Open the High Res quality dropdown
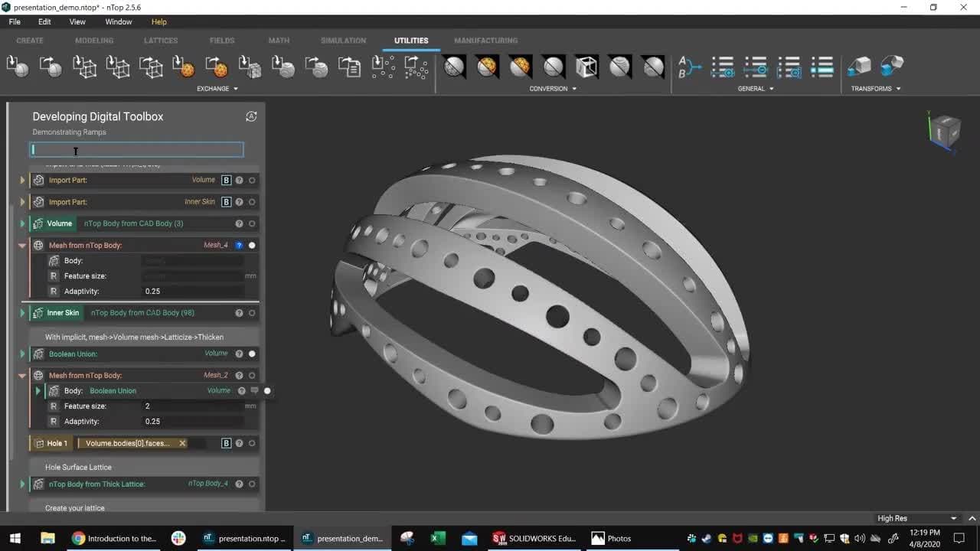Viewport: 980px width, 551px height. point(917,518)
